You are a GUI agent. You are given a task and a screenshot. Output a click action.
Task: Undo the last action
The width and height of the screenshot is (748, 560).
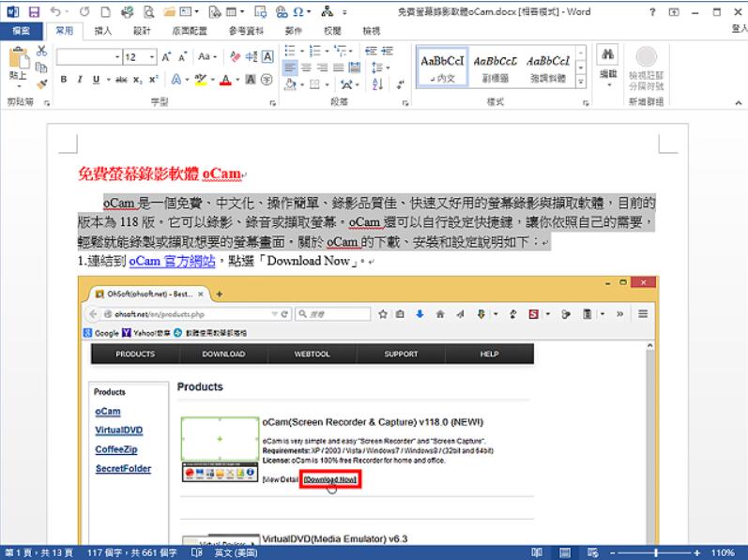pos(55,11)
